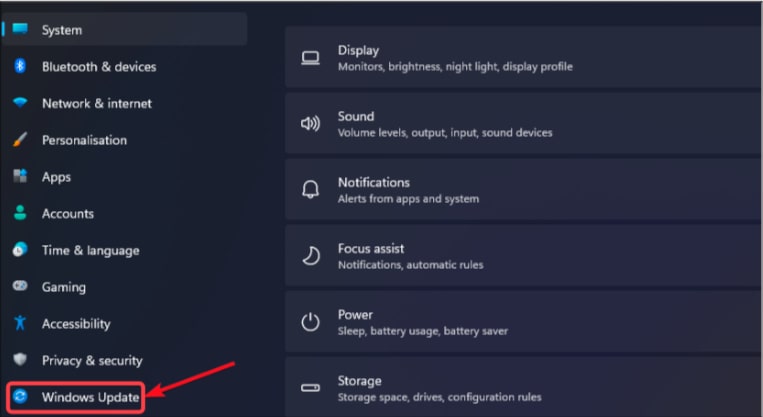Open Focus assist settings

(524, 256)
